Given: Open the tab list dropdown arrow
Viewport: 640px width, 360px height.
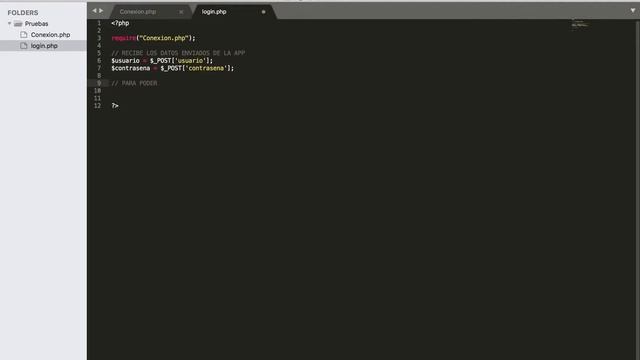Looking at the screenshot, I should pos(633,10).
